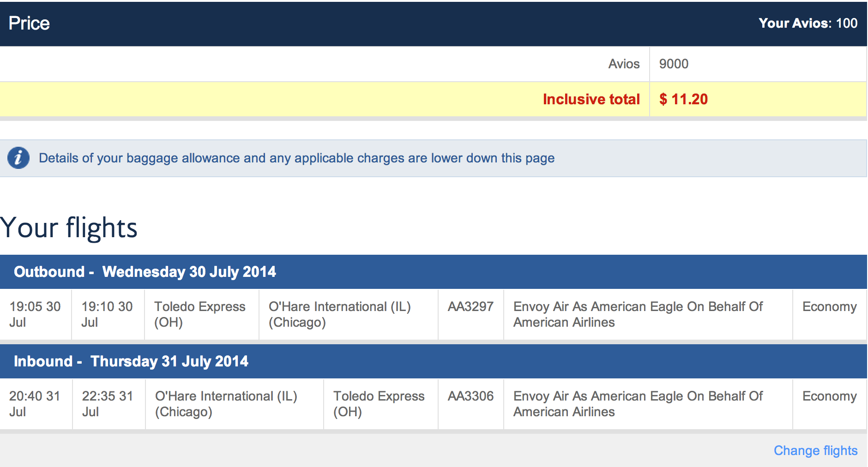Click flight number AA3297
This screenshot has width=868, height=467.
tap(470, 306)
